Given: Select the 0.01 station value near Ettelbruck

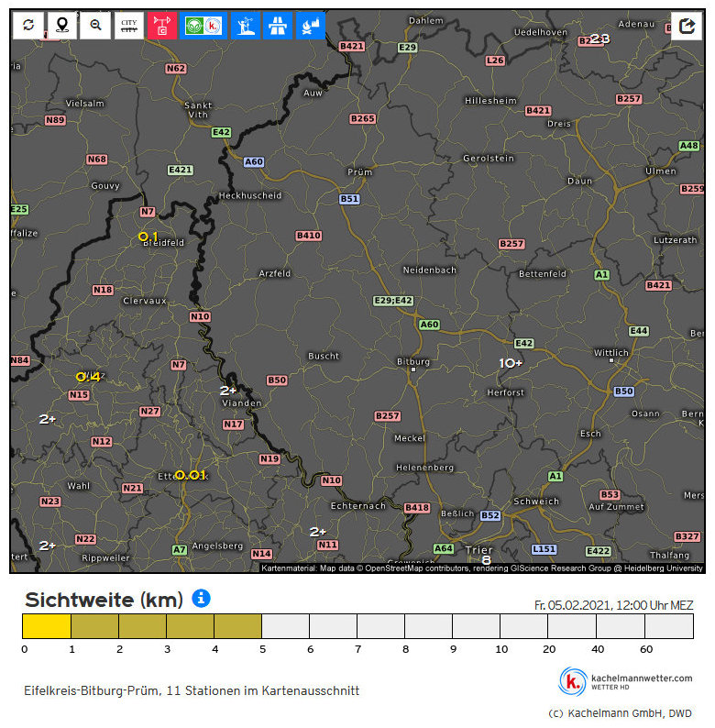Looking at the screenshot, I should [x=191, y=475].
